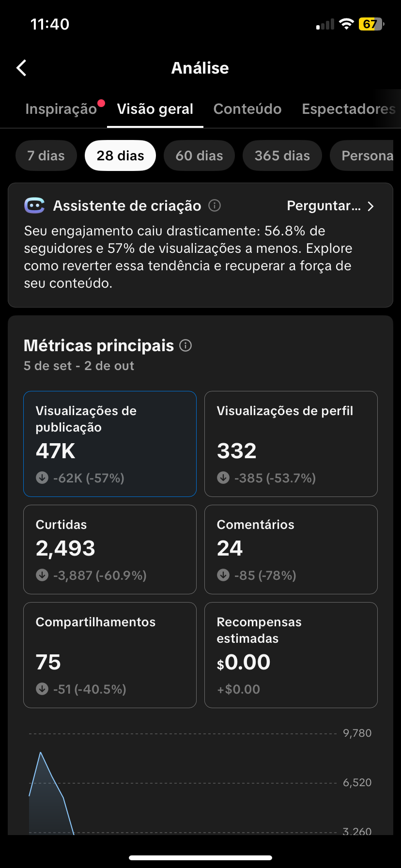This screenshot has width=401, height=868.
Task: Expand the Perguntar chevron arrow
Action: tap(371, 206)
